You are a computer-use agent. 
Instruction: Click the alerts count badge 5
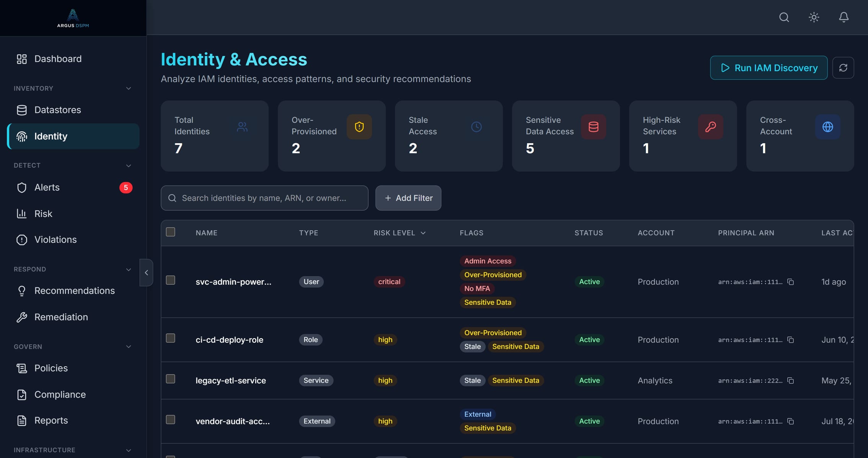coord(126,187)
